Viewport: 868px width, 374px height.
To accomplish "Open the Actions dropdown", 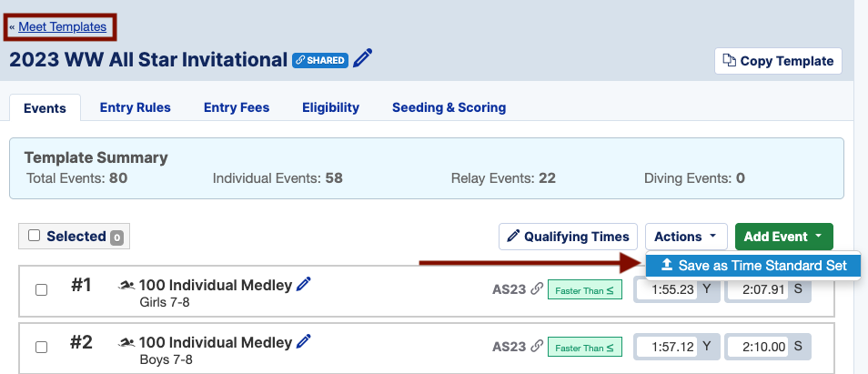I will pyautogui.click(x=686, y=237).
